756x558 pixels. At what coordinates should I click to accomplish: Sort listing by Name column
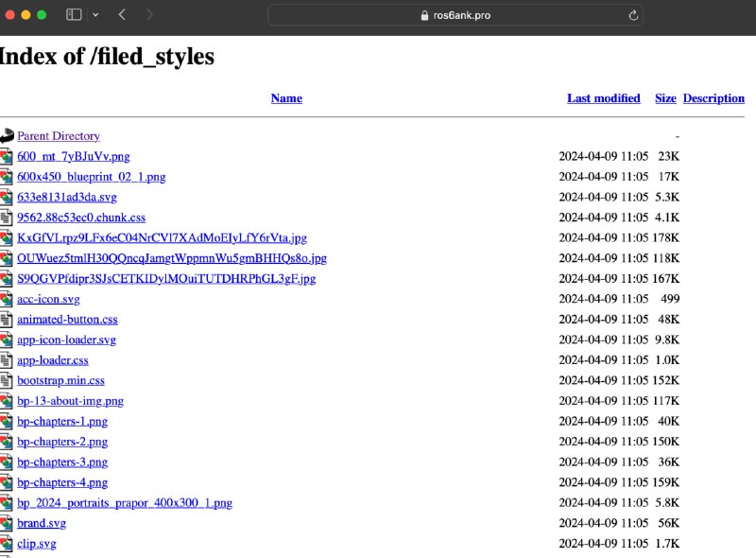pos(286,98)
